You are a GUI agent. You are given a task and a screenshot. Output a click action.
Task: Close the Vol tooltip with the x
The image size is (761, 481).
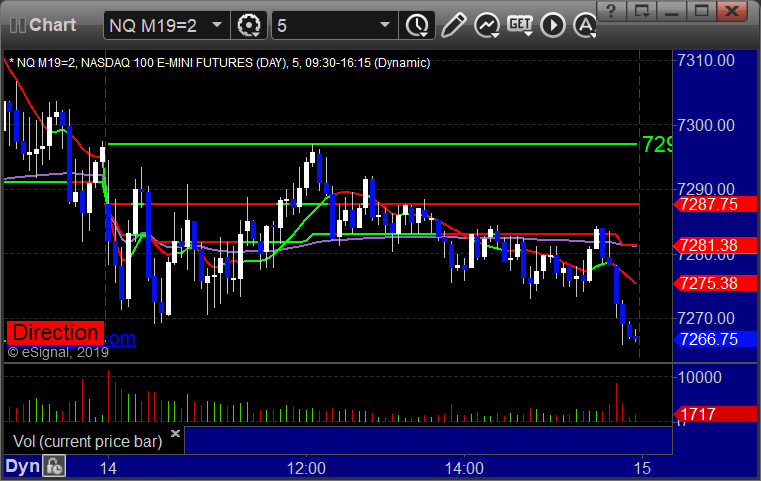[176, 434]
